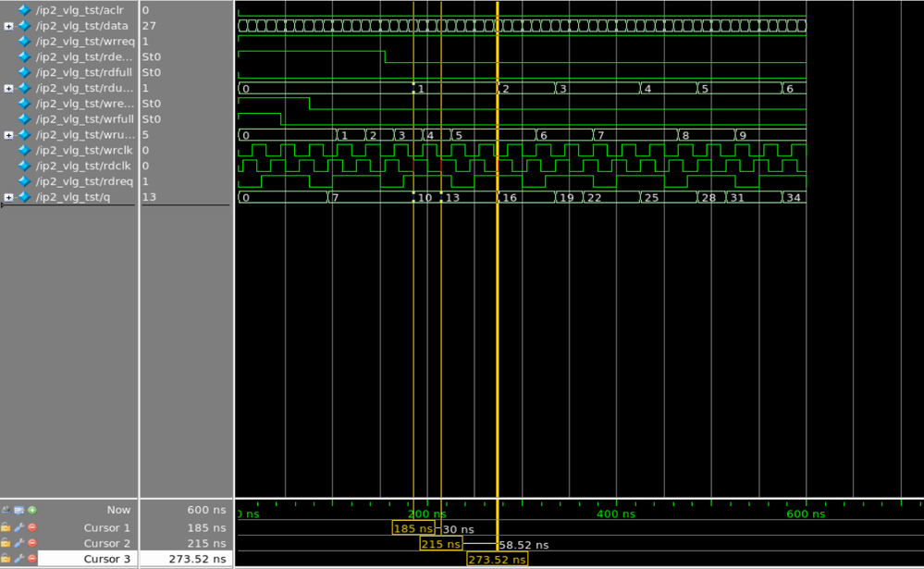The image size is (924, 569).
Task: Delete Cursor 3 with red minus icon
Action: click(32, 559)
